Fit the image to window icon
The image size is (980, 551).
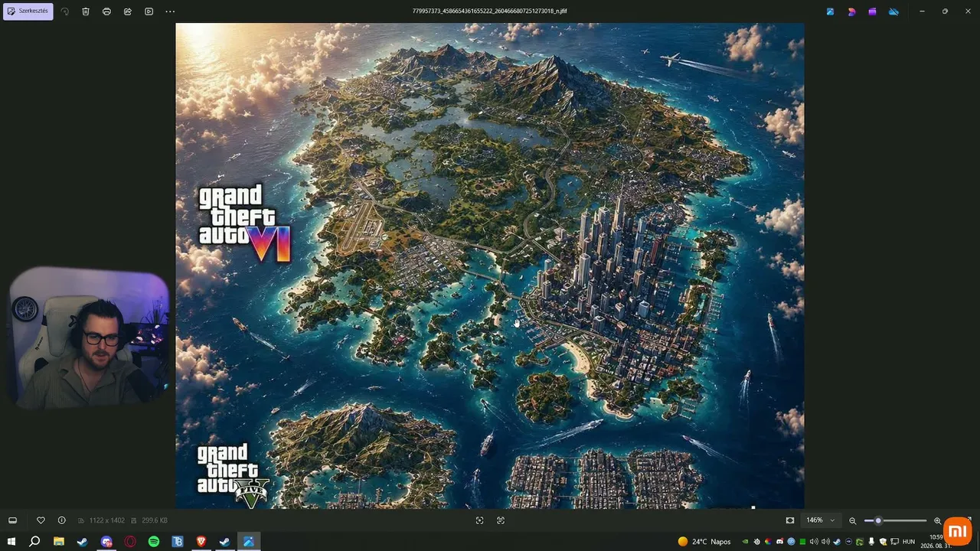tap(790, 520)
